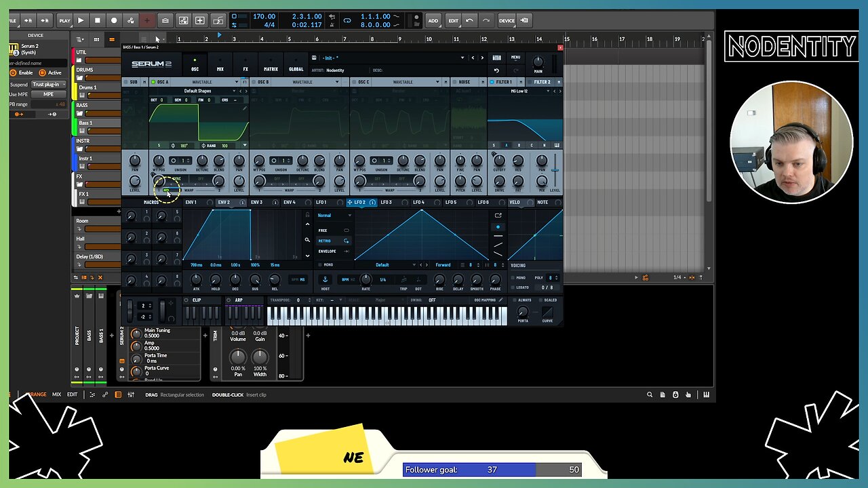The image size is (868, 488).
Task: Open the LFO Normal mode dropdown
Action: (334, 216)
